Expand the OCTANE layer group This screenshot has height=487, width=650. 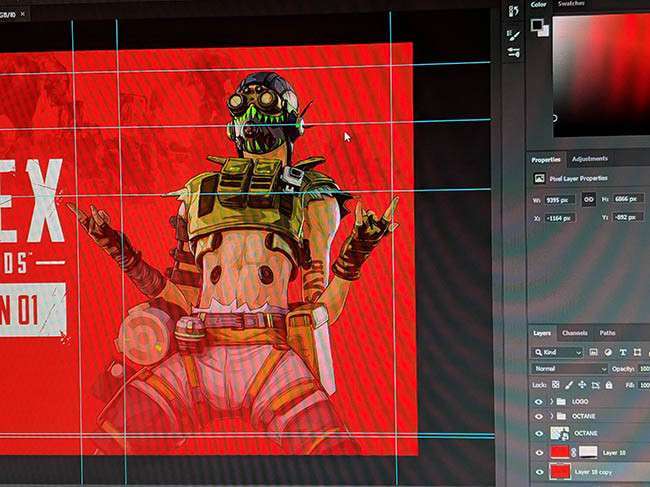coord(551,416)
